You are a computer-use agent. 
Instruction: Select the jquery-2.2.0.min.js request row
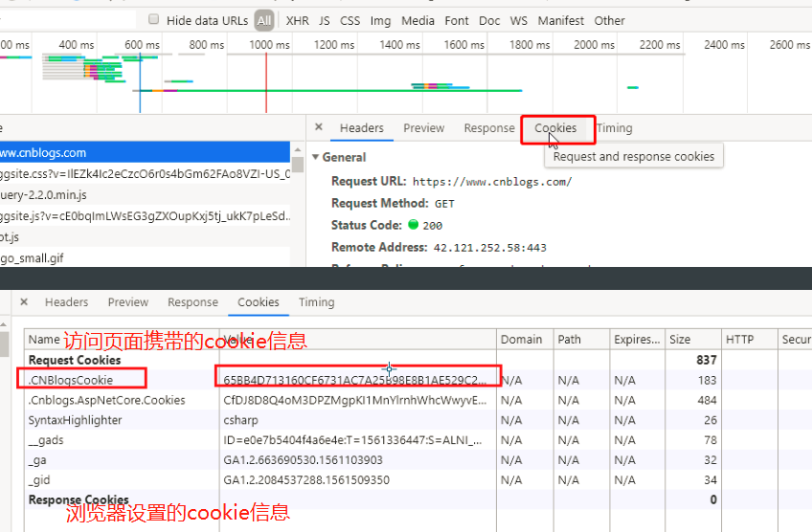point(145,195)
